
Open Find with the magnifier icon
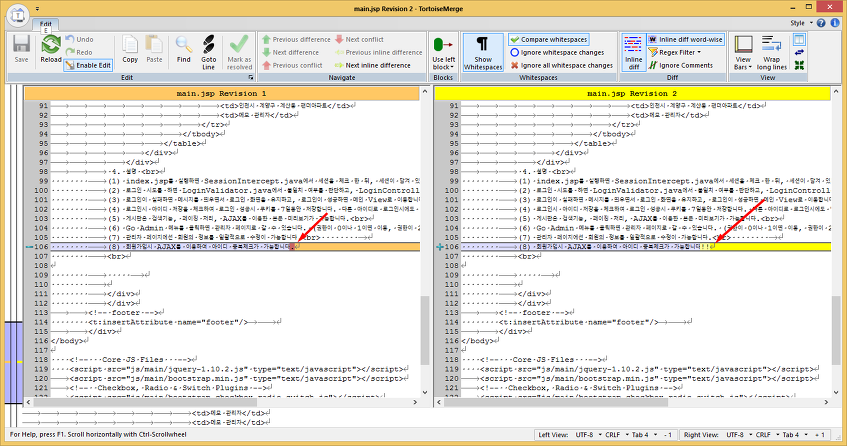click(x=184, y=45)
